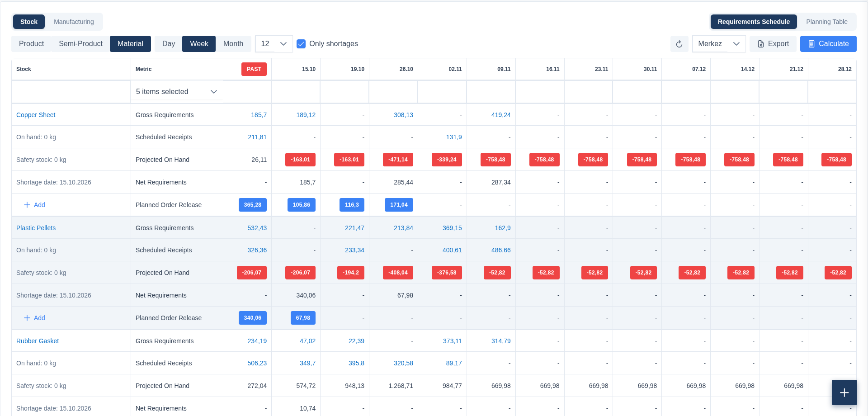Screen dimensions: 868x416
Task: Click the Export button
Action: pyautogui.click(x=773, y=44)
